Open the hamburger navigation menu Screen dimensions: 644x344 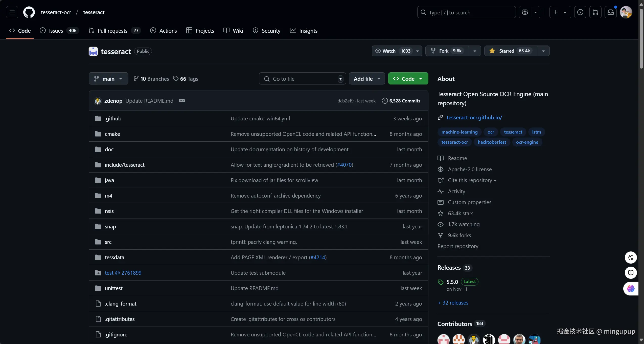tap(12, 12)
